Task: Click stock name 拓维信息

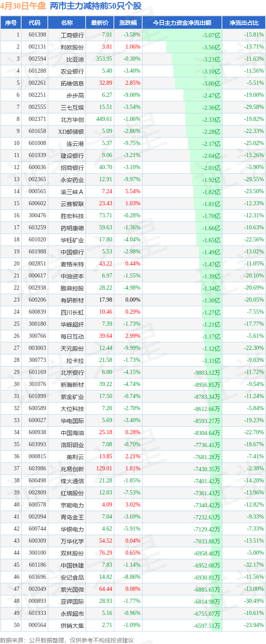Action: 72,83
